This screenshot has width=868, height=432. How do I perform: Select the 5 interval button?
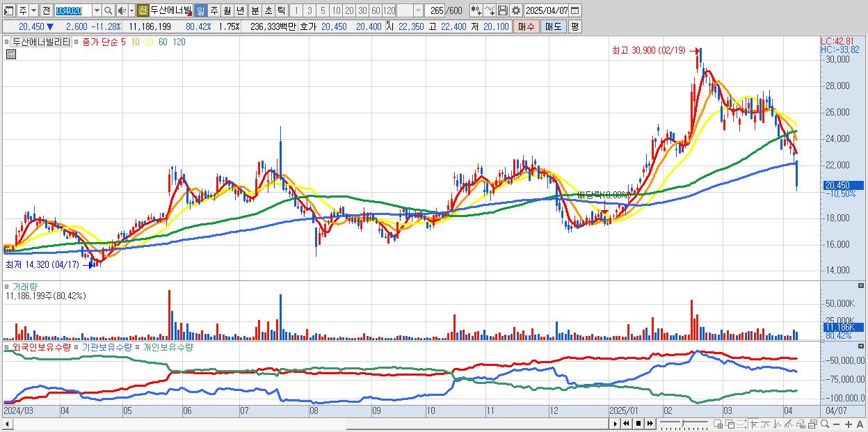(x=323, y=10)
